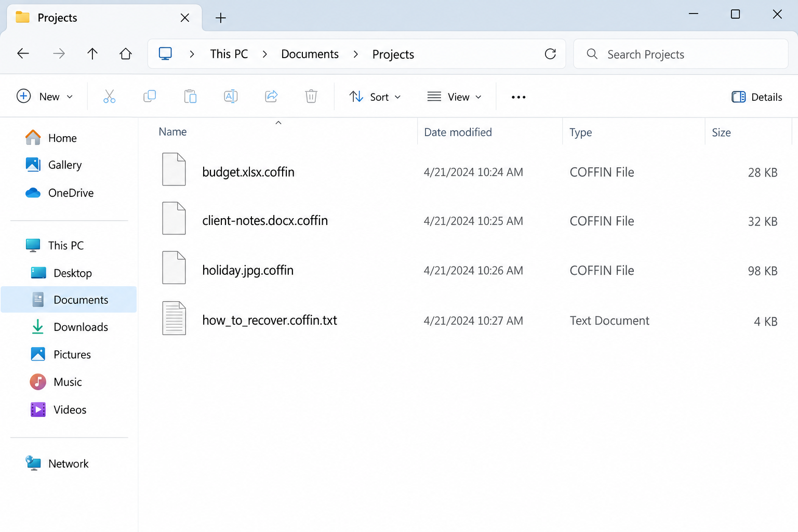Screen dimensions: 798x532
Task: Click the Rename icon in toolbar
Action: 231,96
